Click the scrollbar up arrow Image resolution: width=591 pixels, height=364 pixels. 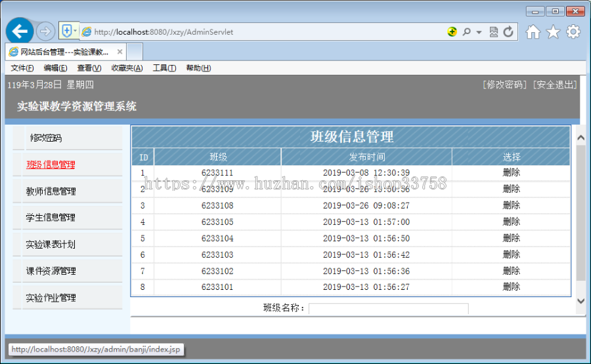click(x=581, y=138)
